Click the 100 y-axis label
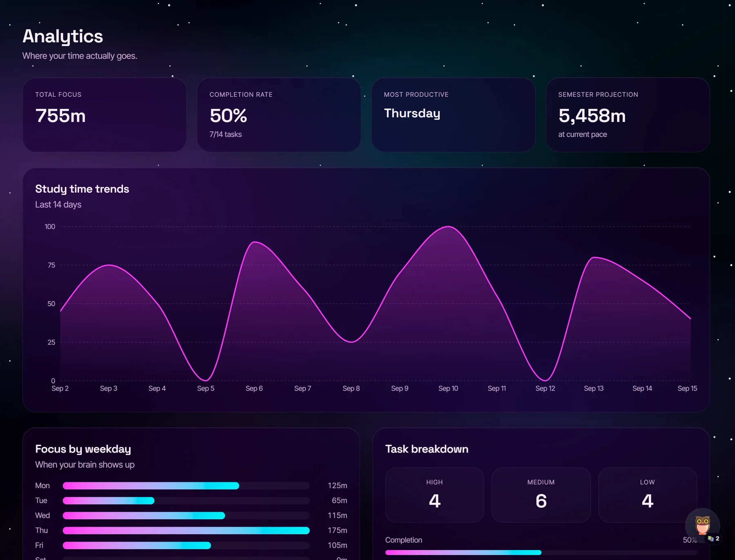The image size is (735, 560). tap(50, 227)
